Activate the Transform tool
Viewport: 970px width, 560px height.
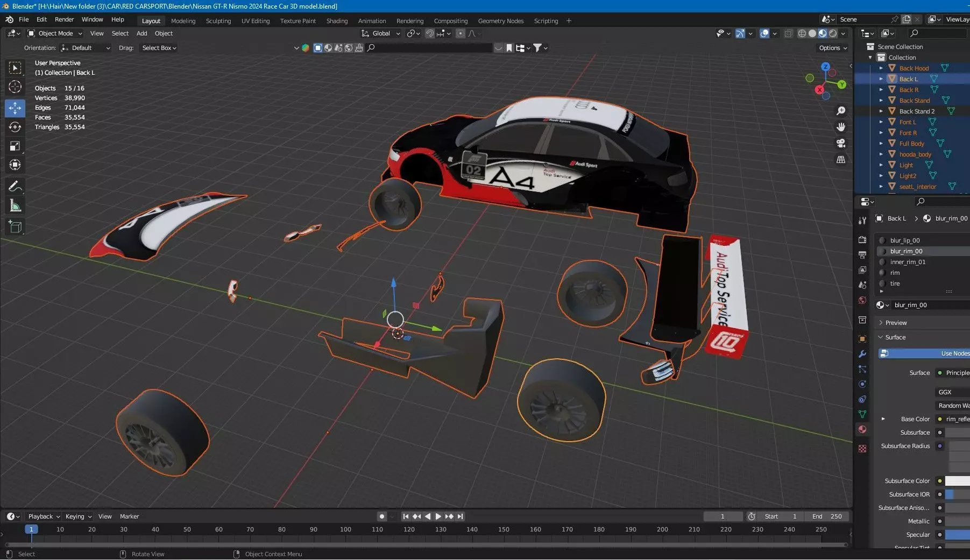click(15, 165)
